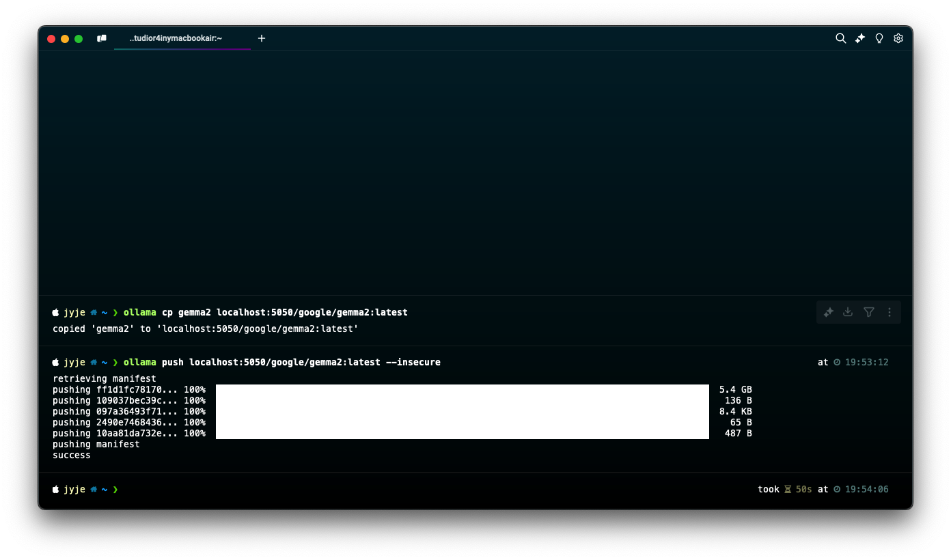
Task: Click the 'pushing 109037bec39c... 100%' line
Action: [x=129, y=401]
